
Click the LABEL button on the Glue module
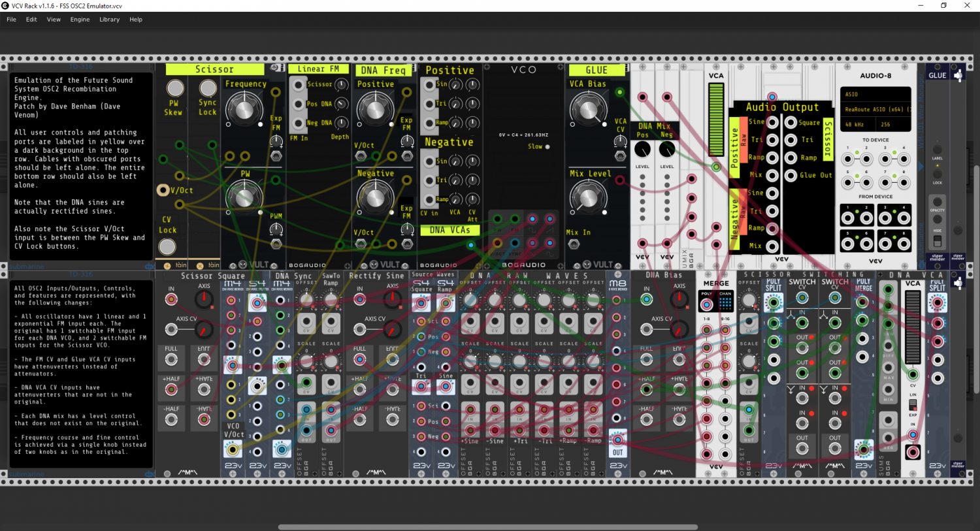click(938, 150)
